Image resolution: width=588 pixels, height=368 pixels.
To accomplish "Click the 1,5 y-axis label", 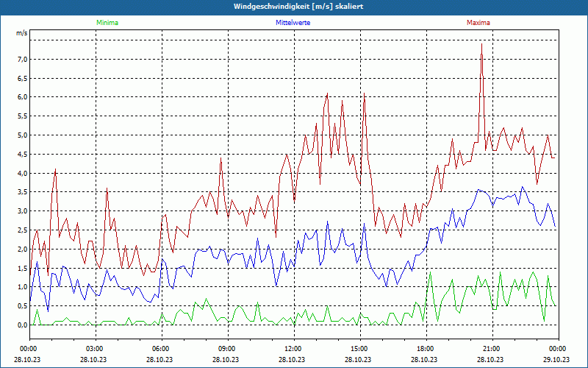I will (22, 268).
